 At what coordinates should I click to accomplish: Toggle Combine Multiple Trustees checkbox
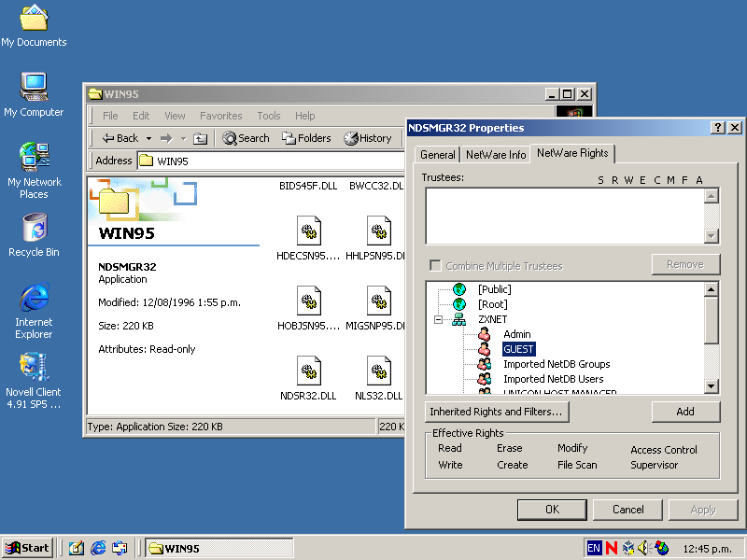point(435,265)
